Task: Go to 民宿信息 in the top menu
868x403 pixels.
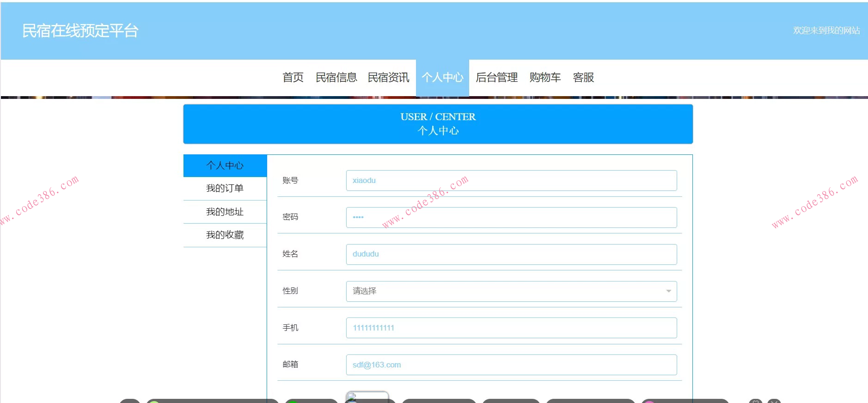Action: point(336,77)
